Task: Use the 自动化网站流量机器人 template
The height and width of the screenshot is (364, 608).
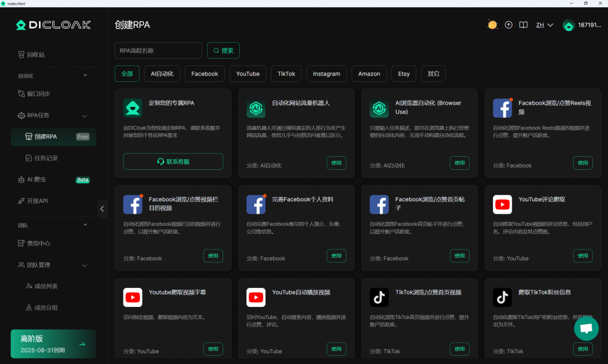Action: (x=336, y=163)
